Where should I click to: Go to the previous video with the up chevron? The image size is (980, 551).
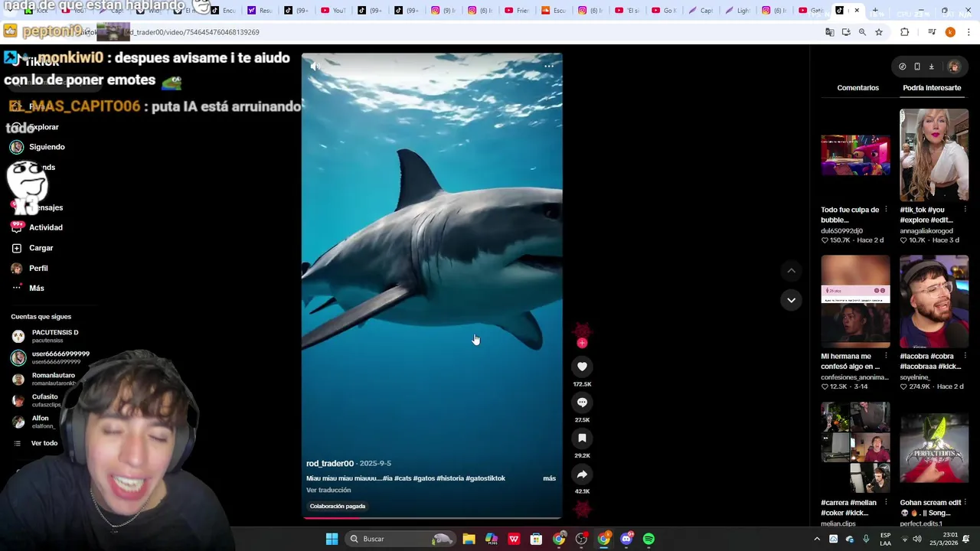point(791,270)
